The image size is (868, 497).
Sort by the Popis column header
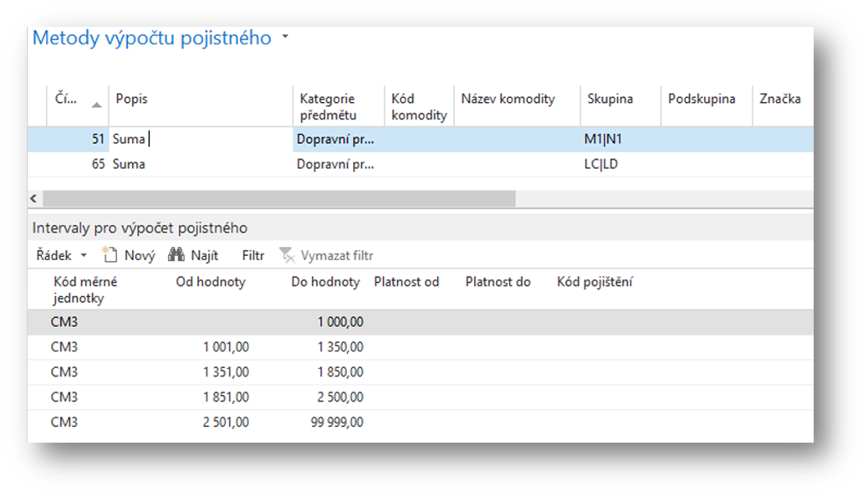[132, 99]
